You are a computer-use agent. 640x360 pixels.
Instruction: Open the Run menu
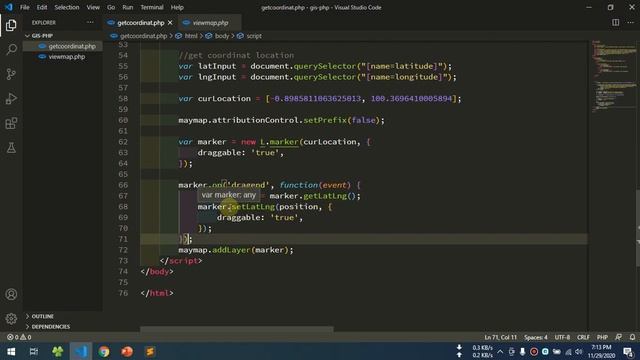128,7
